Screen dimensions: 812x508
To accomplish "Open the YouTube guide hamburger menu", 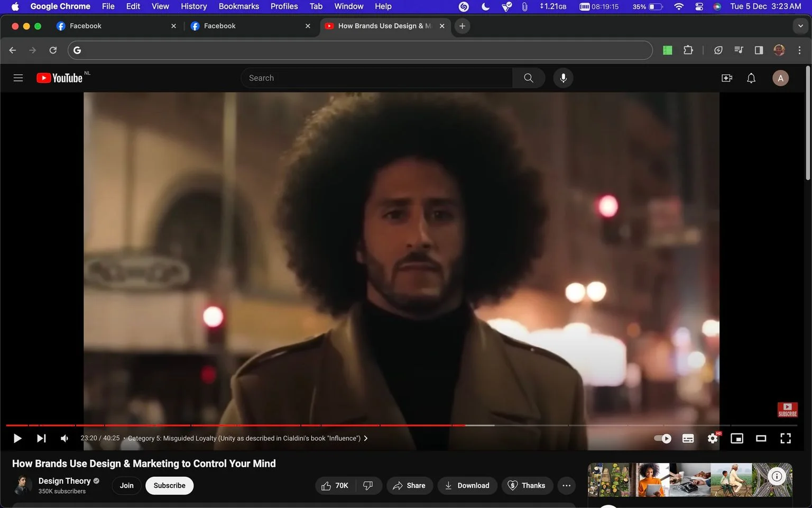I will click(18, 78).
